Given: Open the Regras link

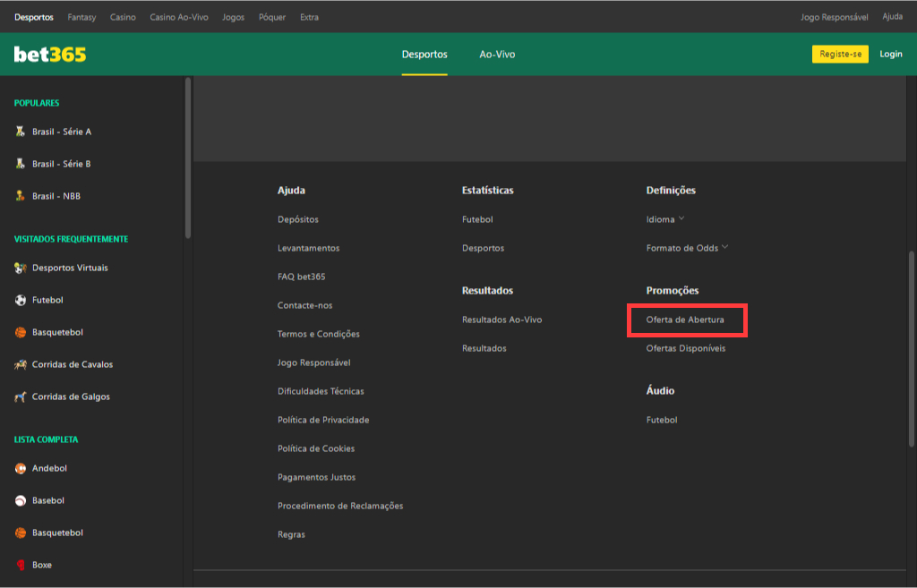Looking at the screenshot, I should tap(291, 534).
